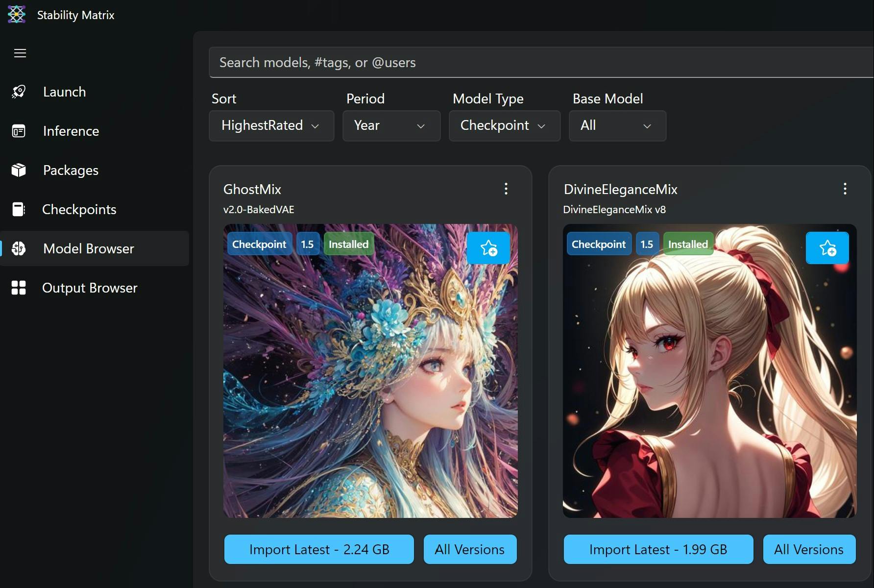Open the Period dropdown showing Year
Screen dimensions: 874x588
point(391,126)
